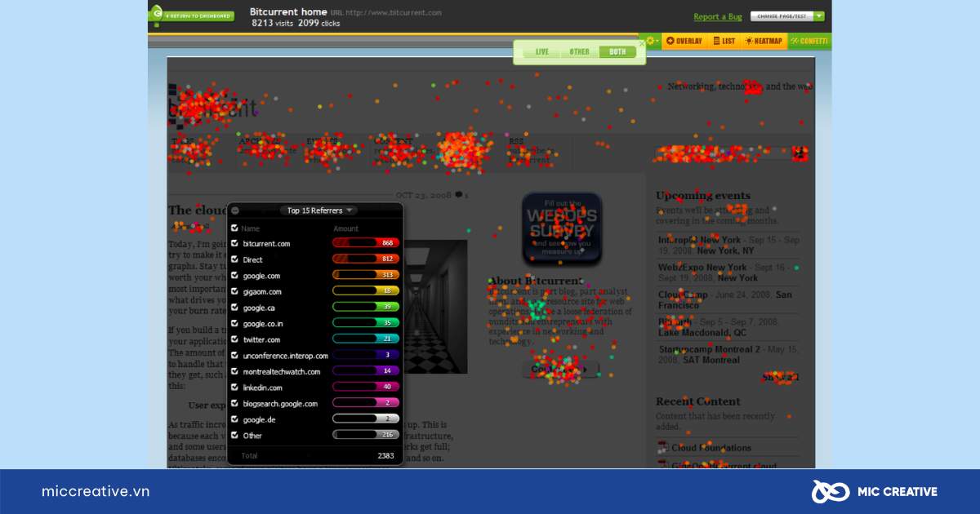Collapse the referrers legend panel
Screen dimensions: 980x514
pos(235,210)
